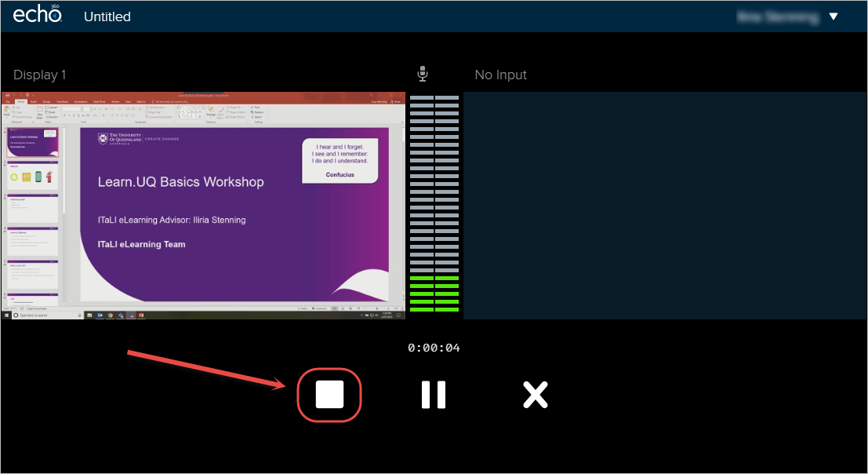Cancel the recording with the X icon
Image resolution: width=868 pixels, height=474 pixels.
(x=536, y=395)
